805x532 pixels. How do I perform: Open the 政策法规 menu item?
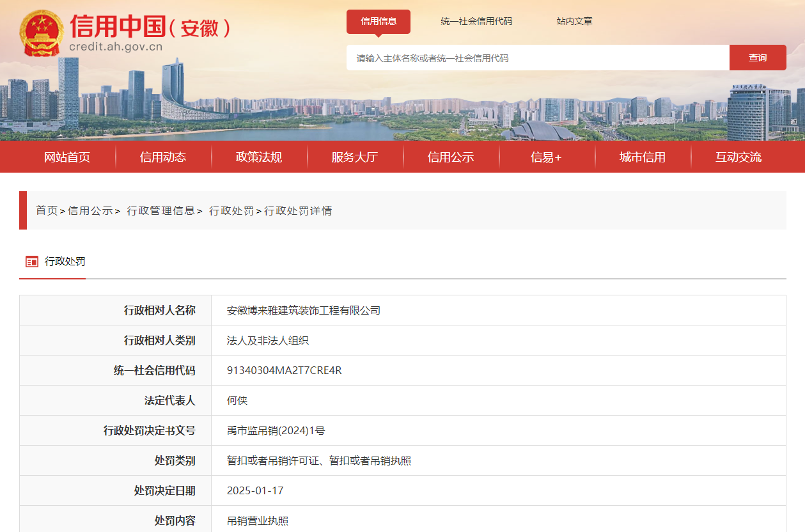tap(259, 157)
